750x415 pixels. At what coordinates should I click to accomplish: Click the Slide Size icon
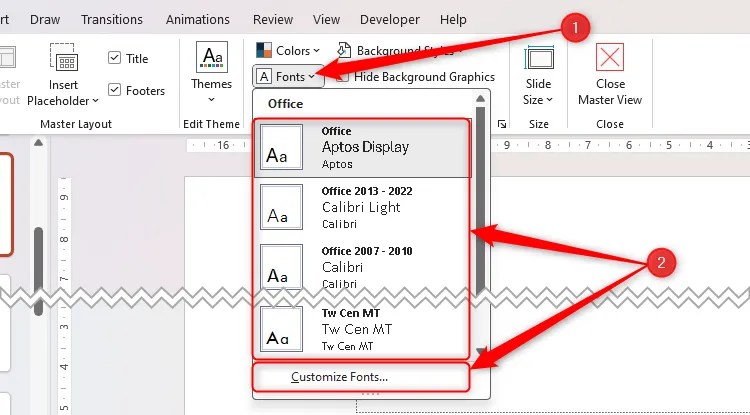tap(539, 58)
